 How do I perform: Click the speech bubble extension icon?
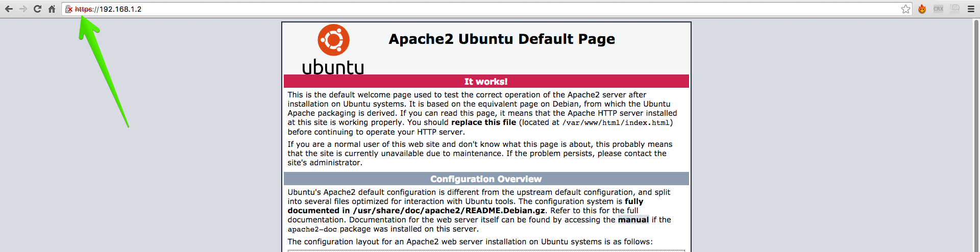(954, 9)
